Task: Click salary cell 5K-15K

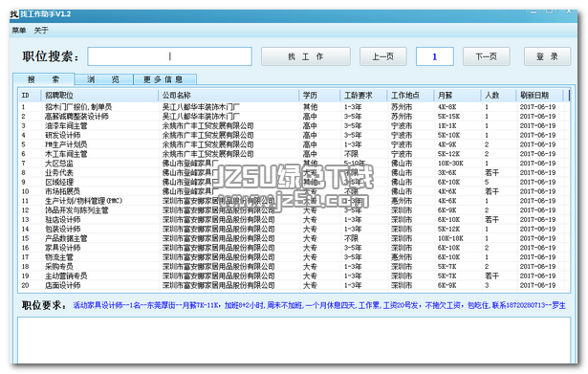Action: click(448, 117)
